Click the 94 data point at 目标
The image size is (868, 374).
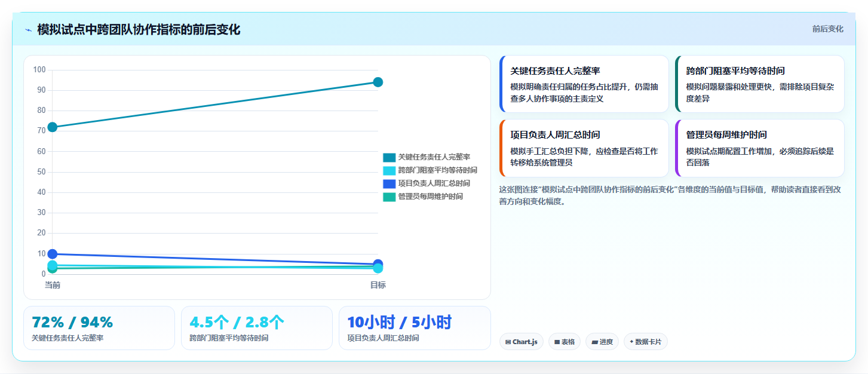[378, 82]
